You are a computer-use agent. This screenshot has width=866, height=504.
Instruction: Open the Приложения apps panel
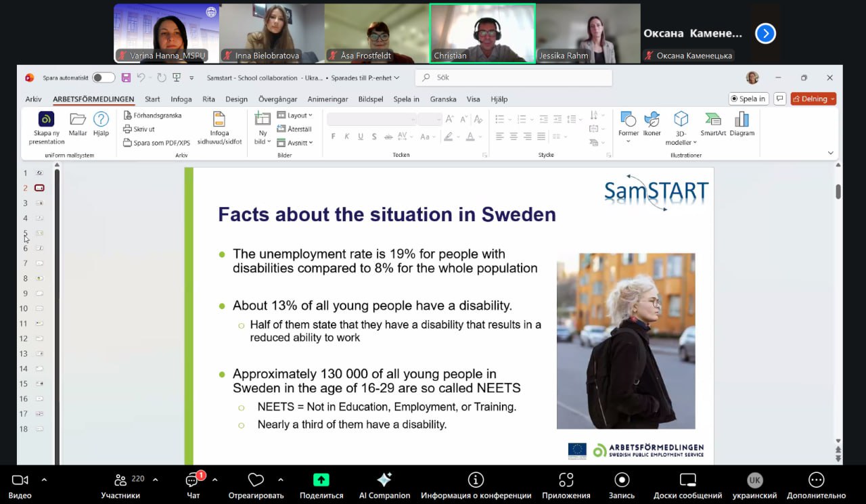(566, 480)
